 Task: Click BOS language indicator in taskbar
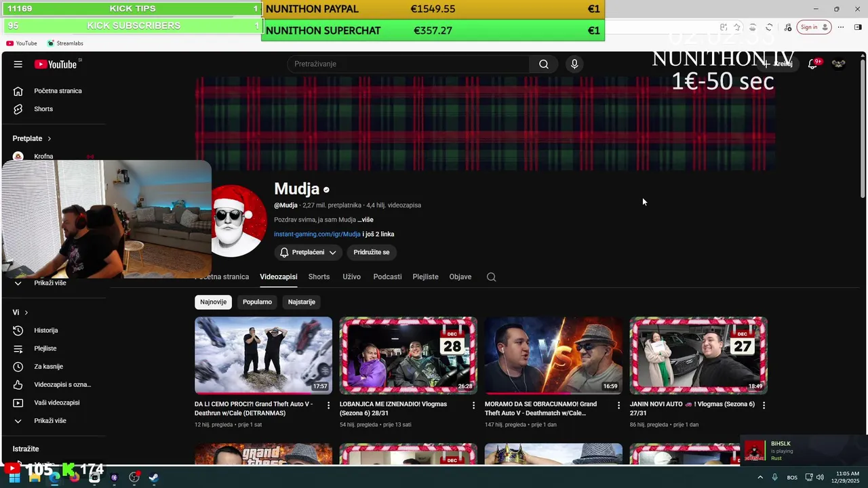tap(792, 477)
